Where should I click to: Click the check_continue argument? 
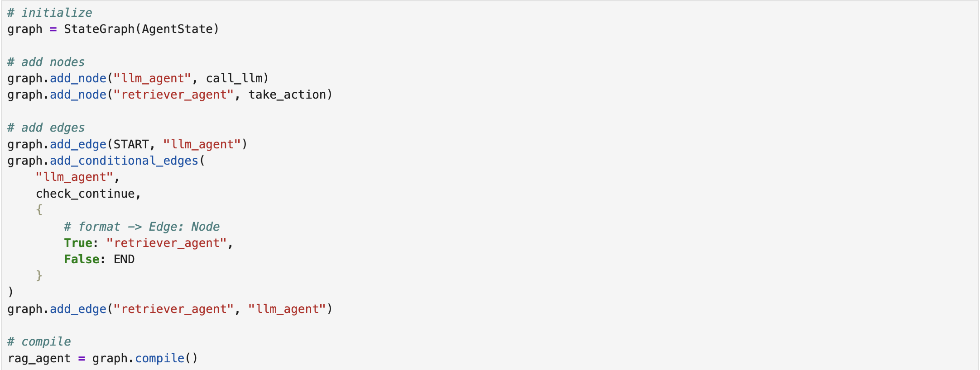(x=85, y=194)
